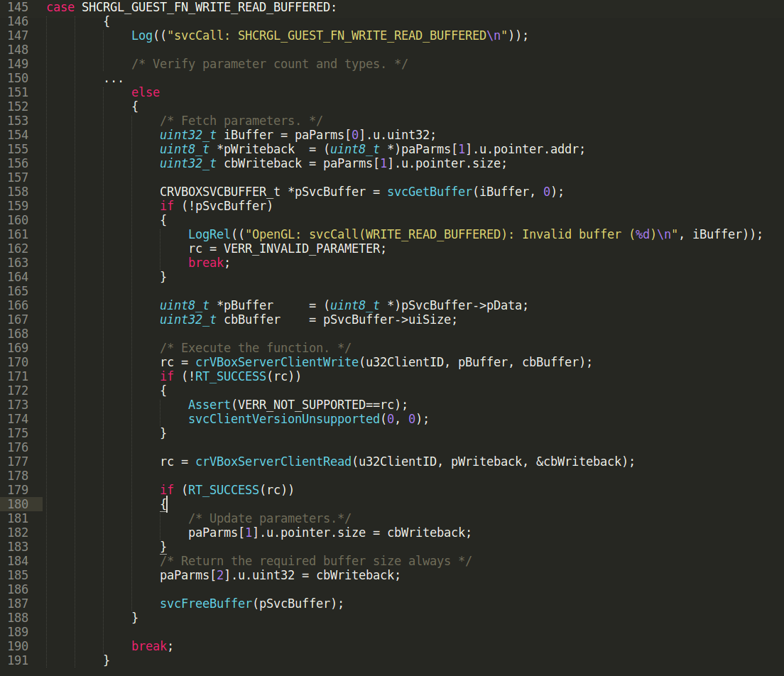Click 'if (RT_SUCCESS(rc))' on line 179
The height and width of the screenshot is (676, 784).
coord(227,490)
